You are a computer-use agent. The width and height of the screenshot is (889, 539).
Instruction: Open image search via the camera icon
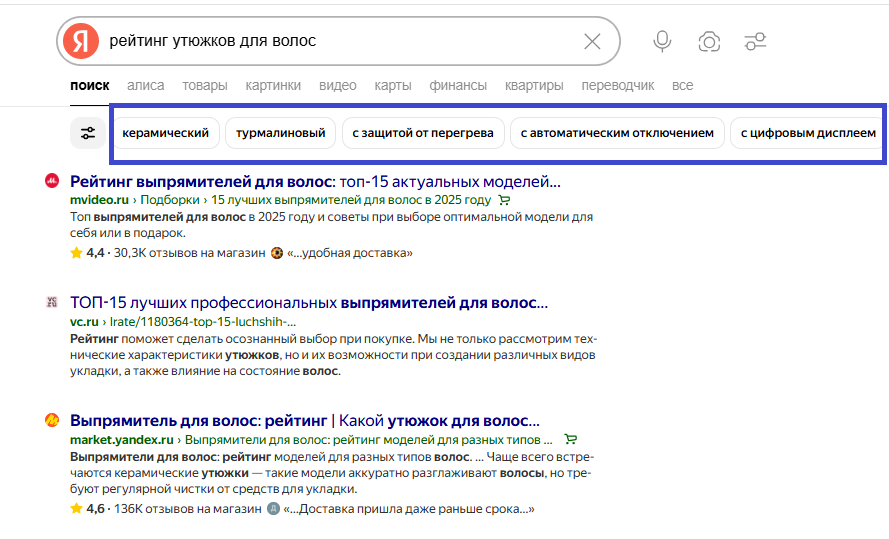coord(709,41)
